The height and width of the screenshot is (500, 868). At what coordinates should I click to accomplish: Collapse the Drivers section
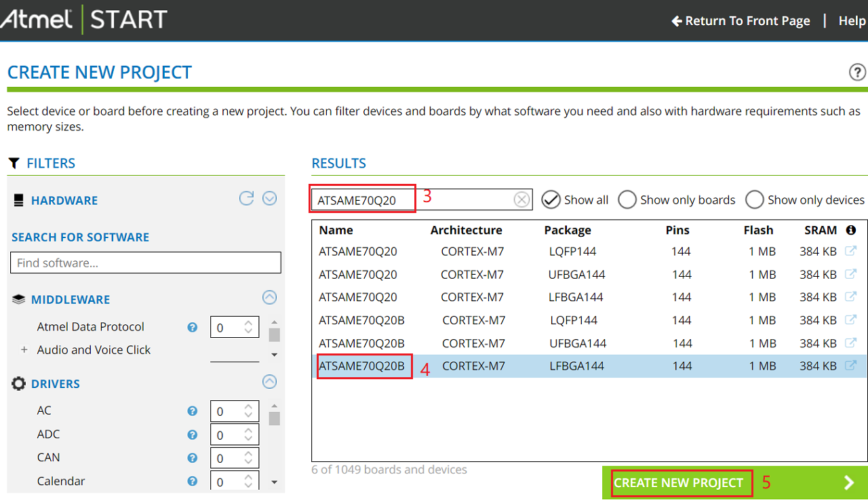[x=270, y=382]
